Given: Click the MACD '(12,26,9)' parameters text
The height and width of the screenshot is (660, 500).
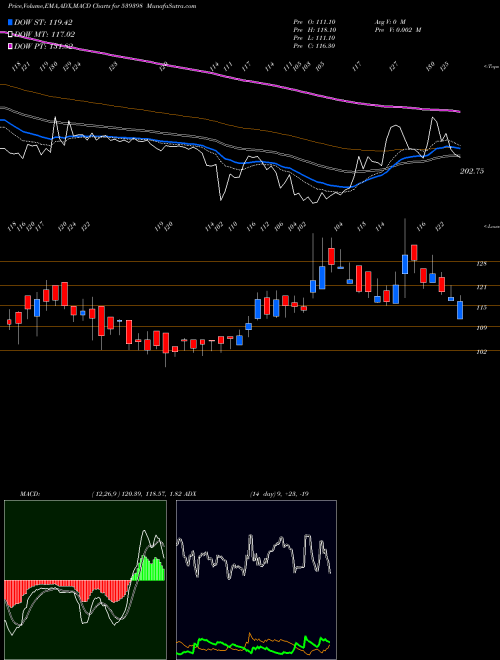Looking at the screenshot, I should pyautogui.click(x=106, y=494).
